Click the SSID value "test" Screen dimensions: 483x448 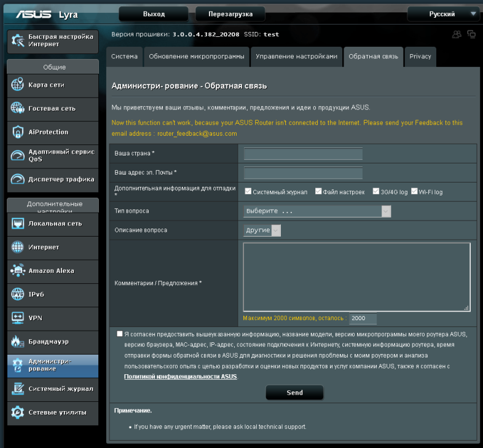point(271,34)
